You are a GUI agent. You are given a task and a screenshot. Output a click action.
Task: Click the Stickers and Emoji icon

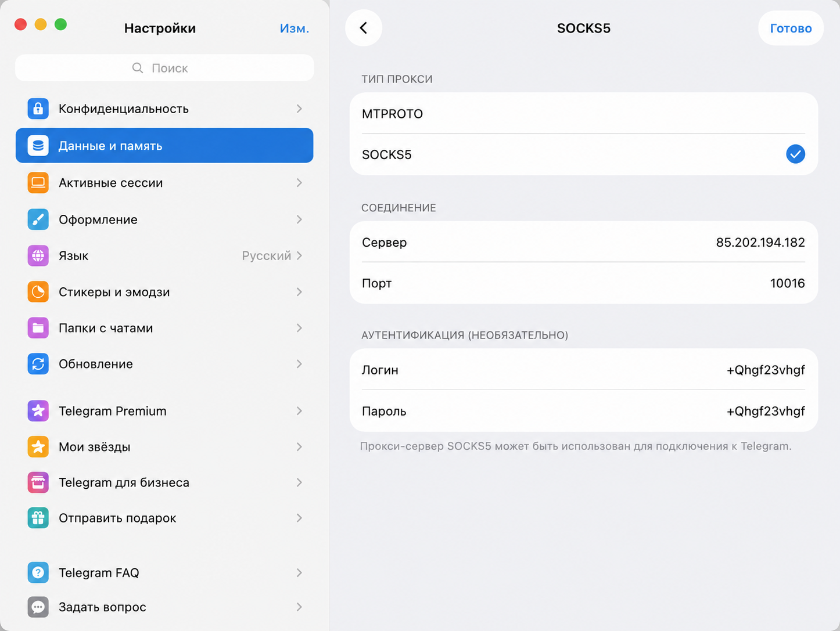click(x=38, y=292)
